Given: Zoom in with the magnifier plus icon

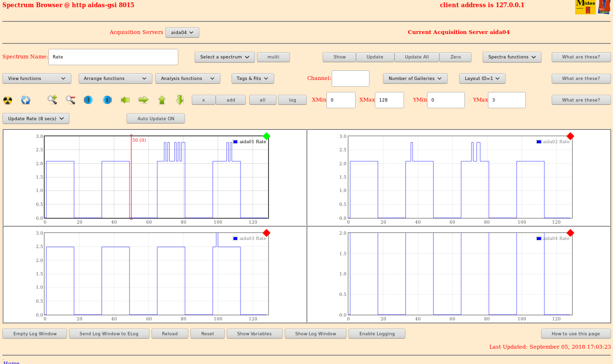Looking at the screenshot, I should click(52, 100).
